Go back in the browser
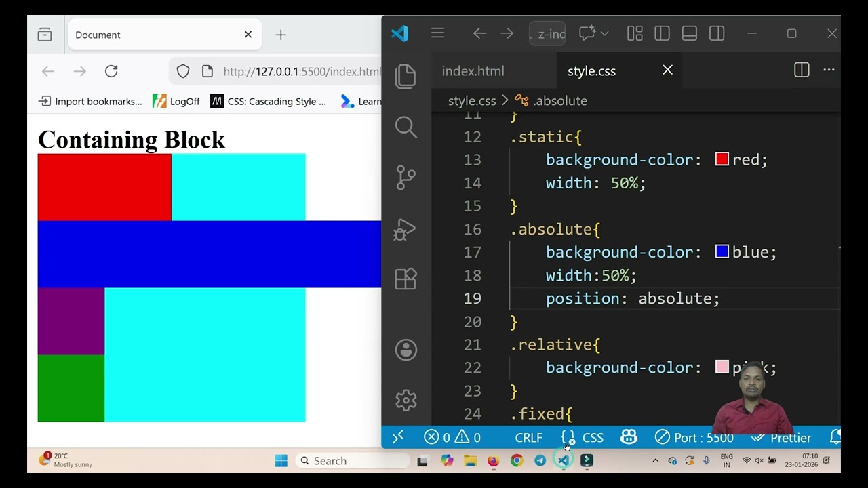This screenshot has height=488, width=868. point(47,71)
